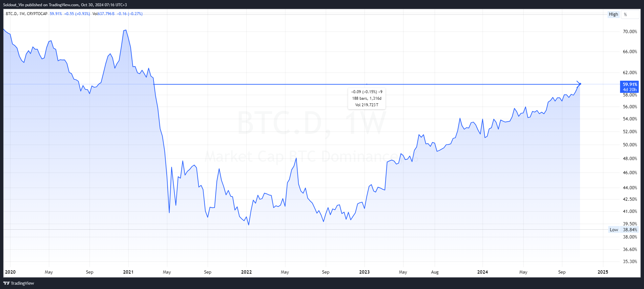644x289 pixels.
Task: Click the −0.09 (−0.15%) −9 measurement text
Action: [x=367, y=92]
